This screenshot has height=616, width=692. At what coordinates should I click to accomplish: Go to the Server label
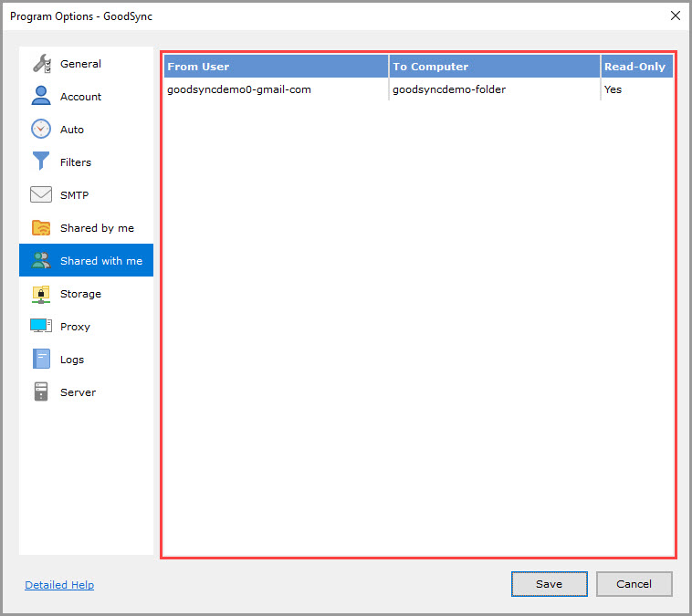[79, 392]
